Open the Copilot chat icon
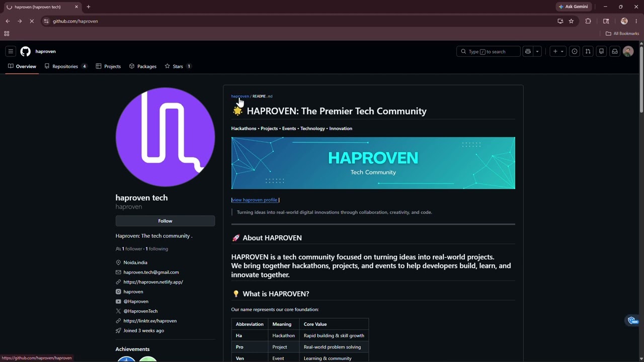This screenshot has width=644, height=362. [528, 51]
